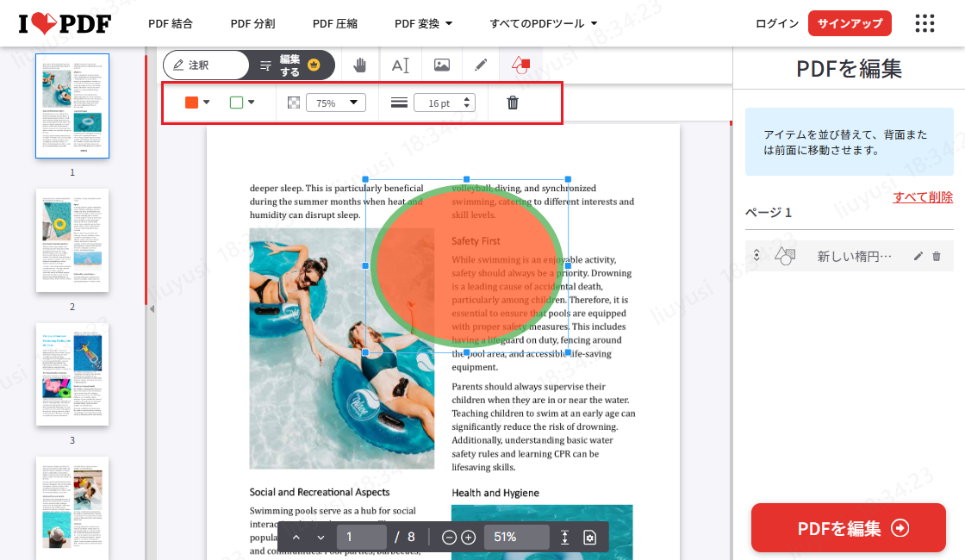Rename the new ellipse item with pencil icon
The image size is (965, 560).
click(x=918, y=256)
